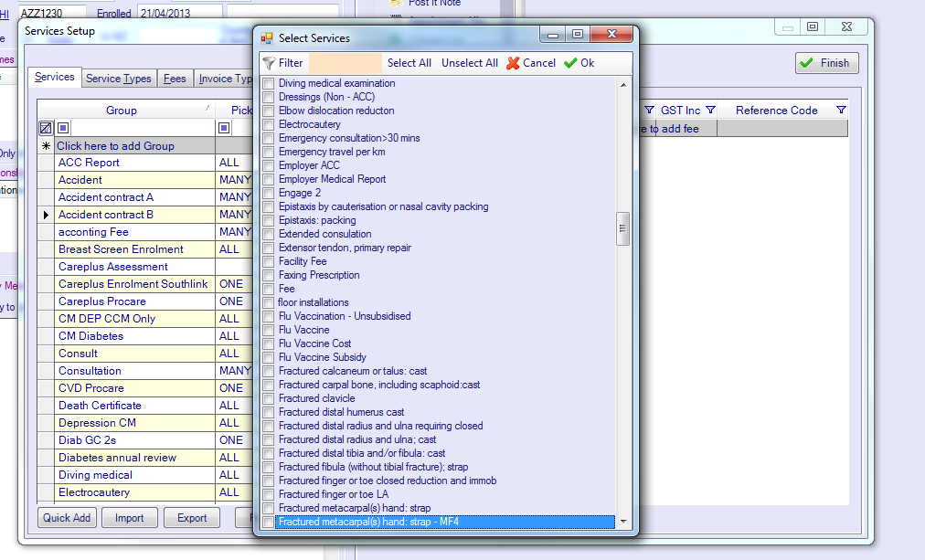
Task: Open the Reference Code column filter funnel
Action: click(x=841, y=111)
